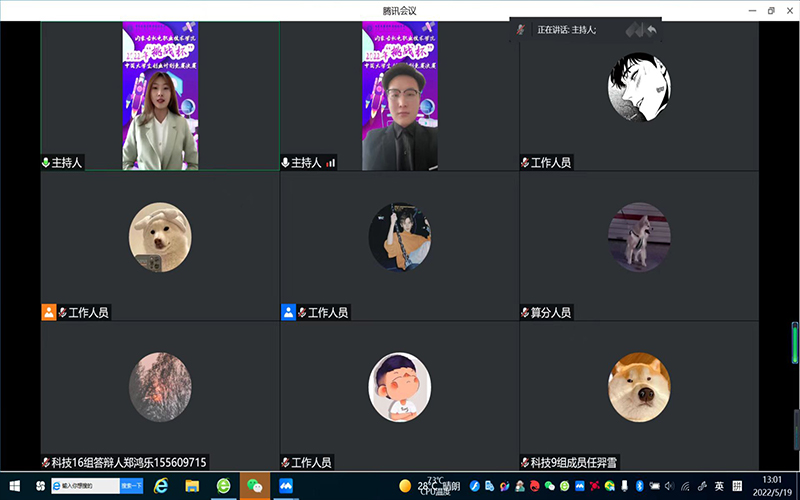Image resolution: width=800 pixels, height=500 pixels.
Task: Click the reply arrow in speaking bar
Action: 651,30
